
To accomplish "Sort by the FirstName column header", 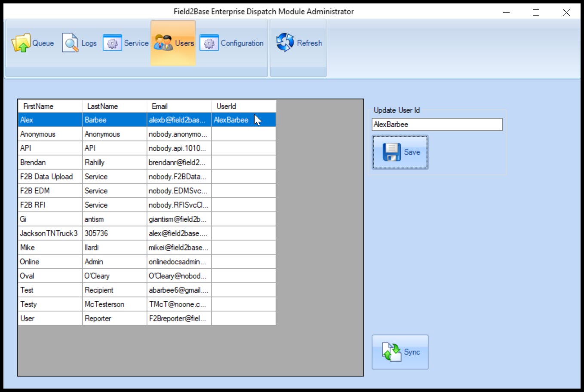I will click(50, 106).
